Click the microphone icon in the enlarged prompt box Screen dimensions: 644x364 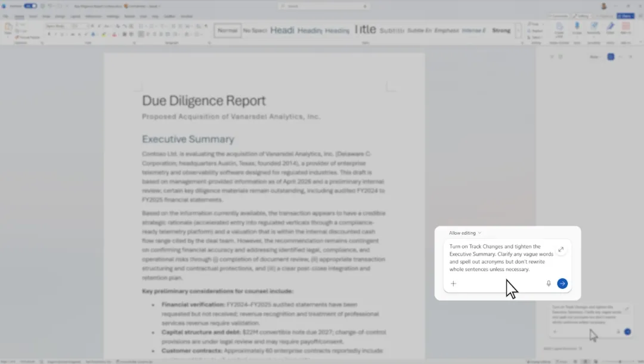coord(549,284)
